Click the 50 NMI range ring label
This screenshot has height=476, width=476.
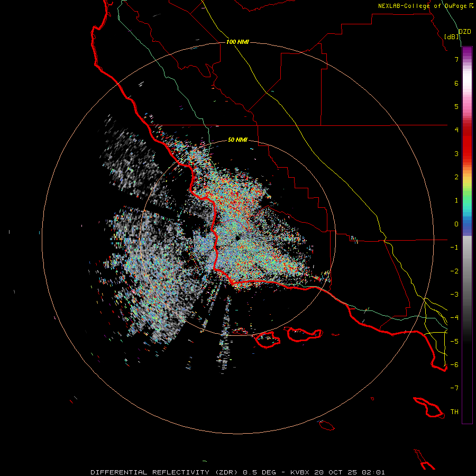pyautogui.click(x=237, y=140)
